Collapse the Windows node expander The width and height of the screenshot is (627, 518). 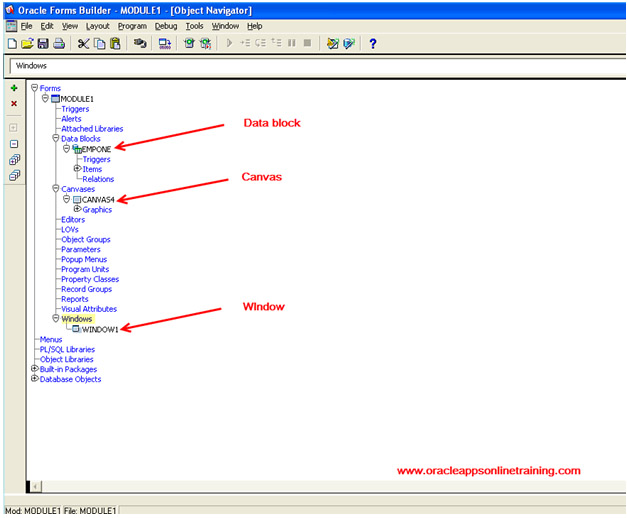pos(56,318)
